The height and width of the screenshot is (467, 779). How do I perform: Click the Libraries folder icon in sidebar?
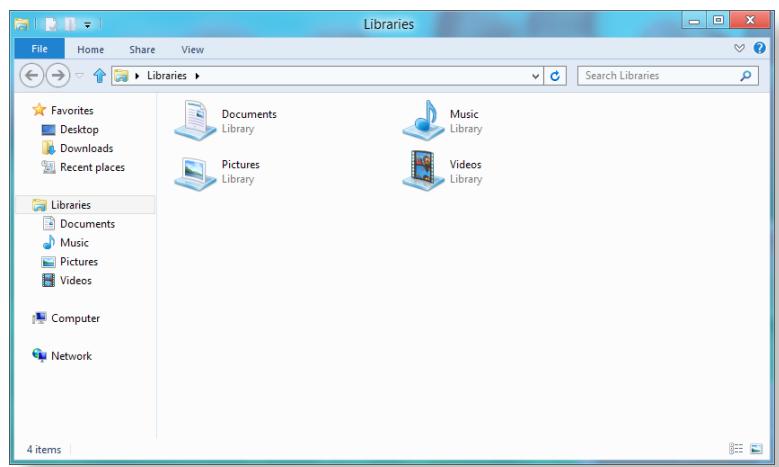coord(39,205)
